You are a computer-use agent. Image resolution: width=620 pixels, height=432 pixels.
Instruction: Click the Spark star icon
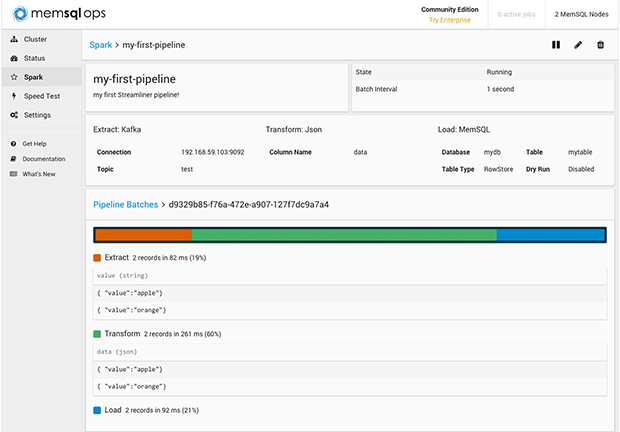14,77
